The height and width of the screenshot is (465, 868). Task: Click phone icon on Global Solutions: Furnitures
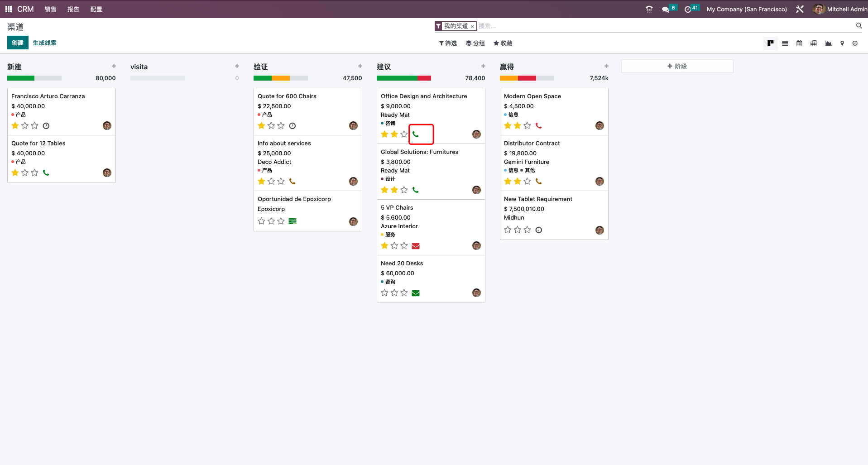tap(416, 190)
